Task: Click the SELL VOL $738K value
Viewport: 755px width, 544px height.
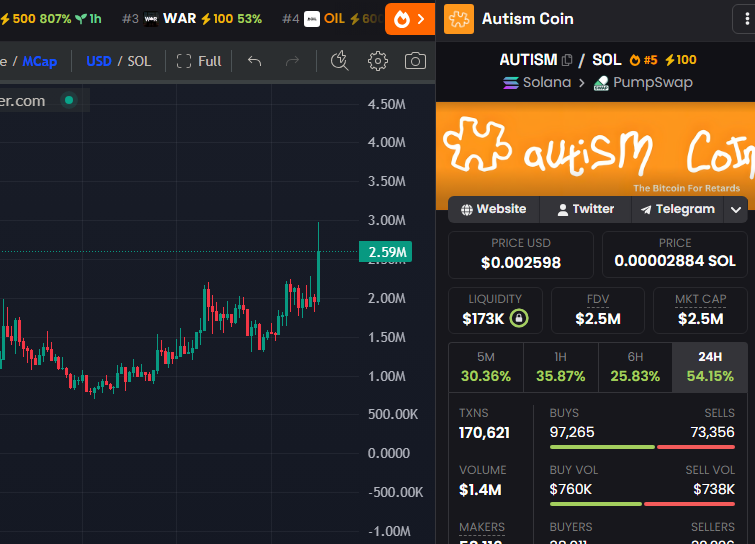Action: [714, 490]
